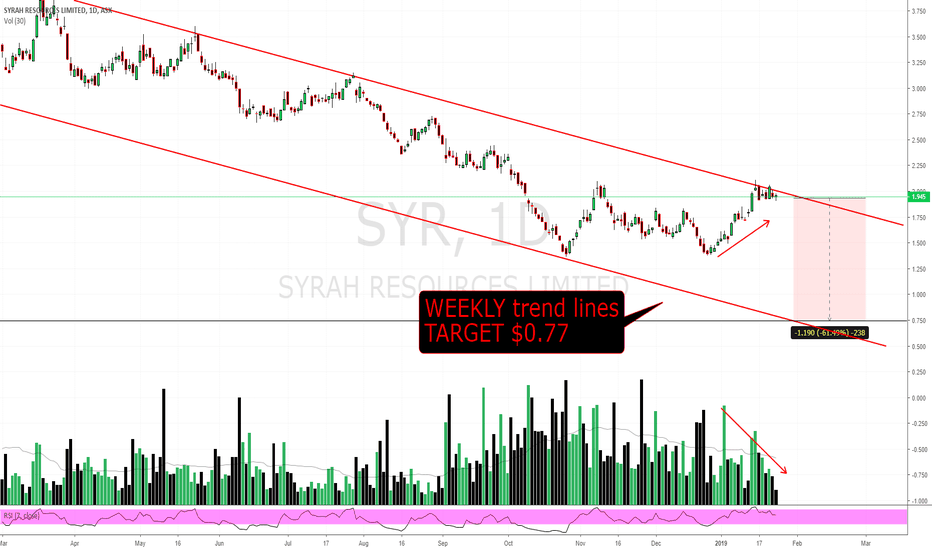Viewport: 932px width, 550px height.
Task: Click the 3.250 price axis label
Action: point(918,62)
